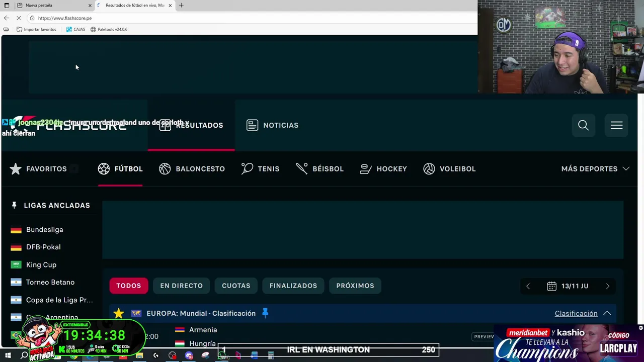Viewport: 644px width, 362px height.
Task: Switch to the Noticias tab
Action: coord(272,125)
